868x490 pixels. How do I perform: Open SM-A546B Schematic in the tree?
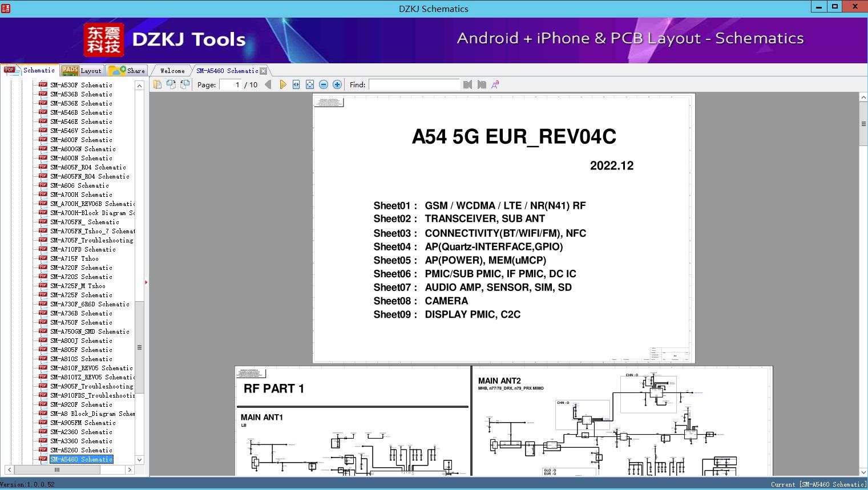pos(81,112)
